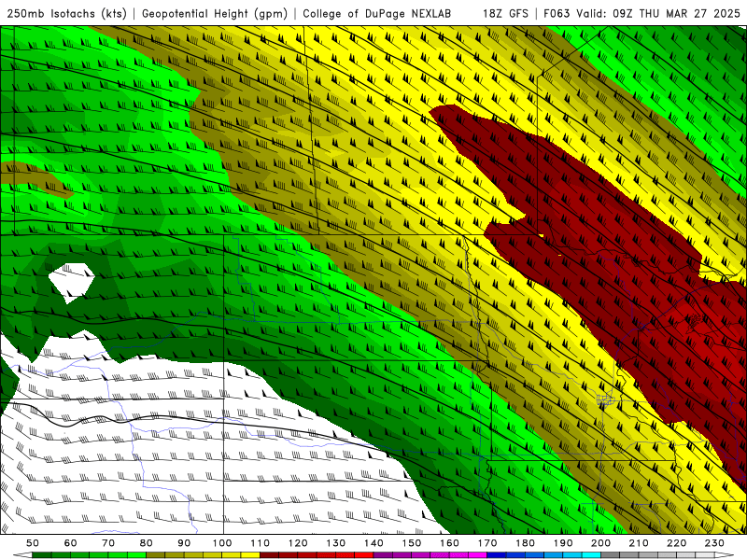Click the bright green swatch ending at 80

click(x=136, y=555)
